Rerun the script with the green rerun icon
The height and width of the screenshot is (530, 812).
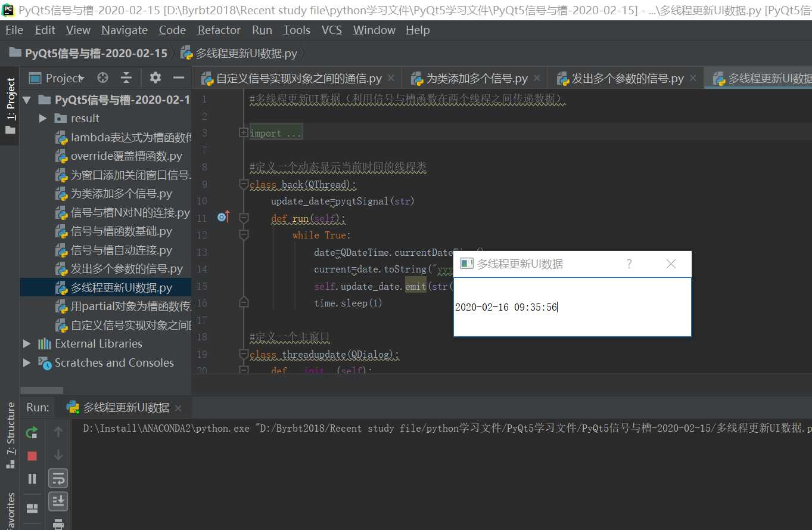click(32, 433)
